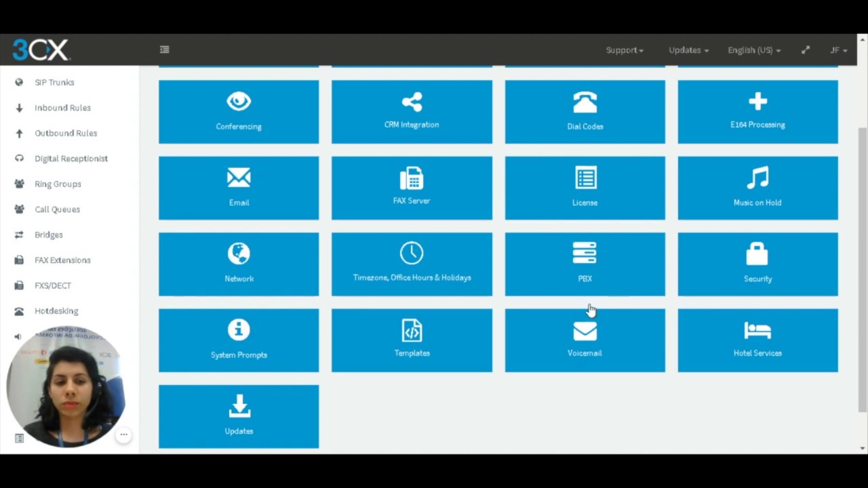Open the English (US) language dropdown

click(x=754, y=50)
